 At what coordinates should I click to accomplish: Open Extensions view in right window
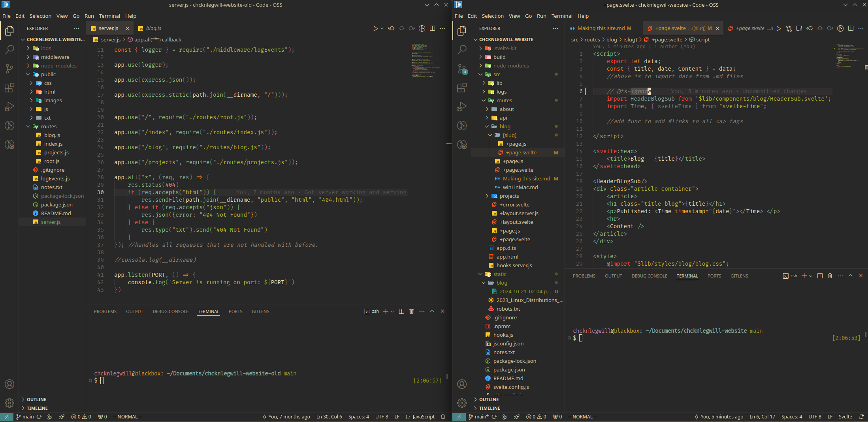click(462, 88)
